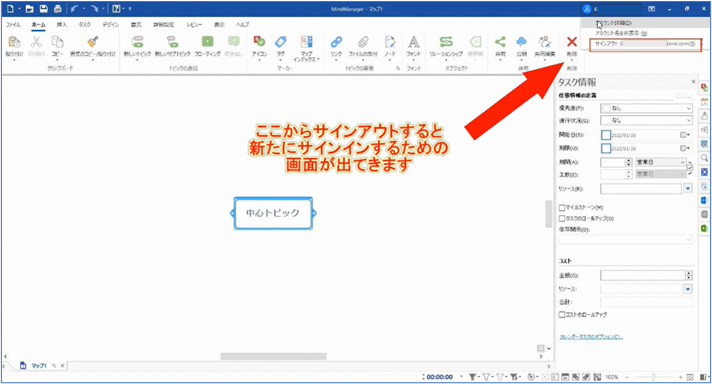Screen dimensions: 712x384
Task: Click the Print icon in quick access toolbar
Action: [x=58, y=9]
